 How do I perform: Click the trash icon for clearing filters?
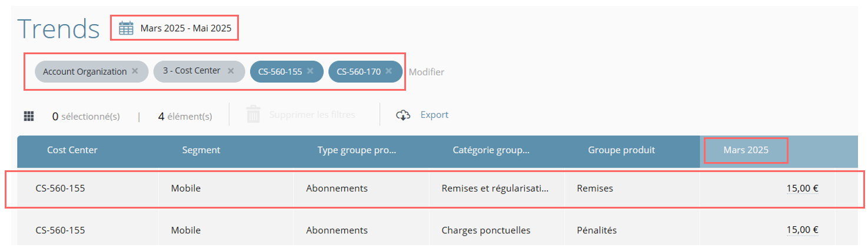[x=253, y=114]
